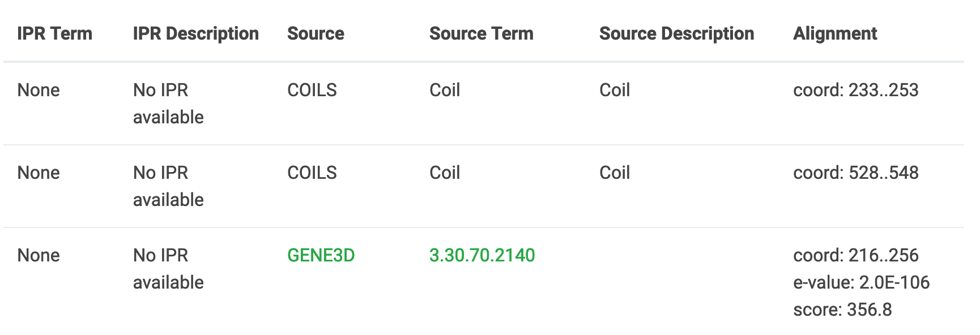Image resolution: width=980 pixels, height=335 pixels.
Task: Select the coord: 216..256 alignment text
Action: [855, 255]
